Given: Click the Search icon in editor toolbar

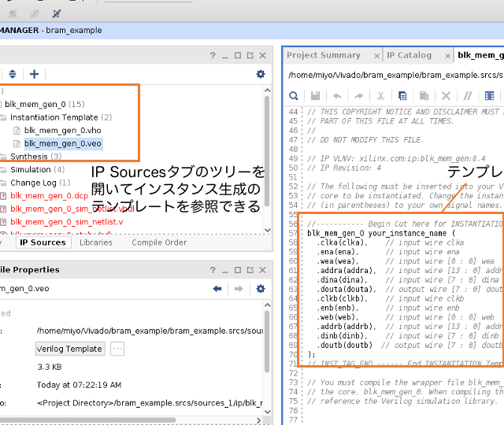Looking at the screenshot, I should point(293,96).
